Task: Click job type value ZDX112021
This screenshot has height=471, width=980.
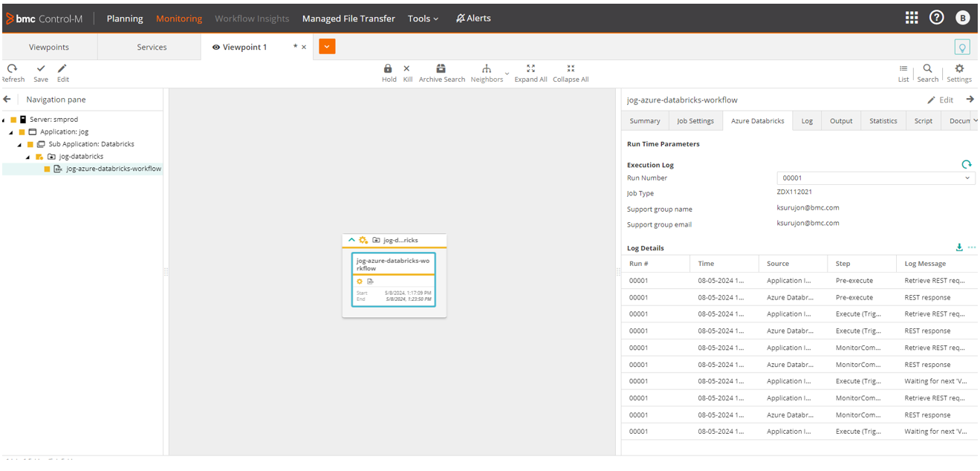Action: click(x=794, y=192)
